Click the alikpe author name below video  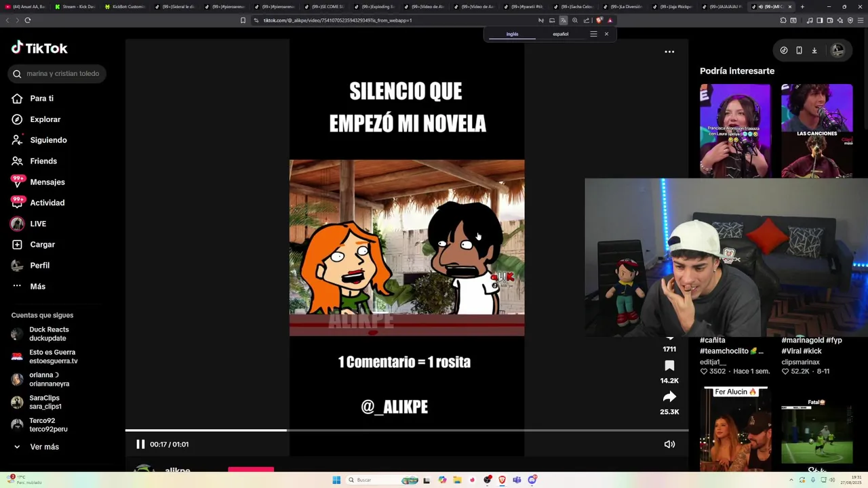pyautogui.click(x=178, y=470)
